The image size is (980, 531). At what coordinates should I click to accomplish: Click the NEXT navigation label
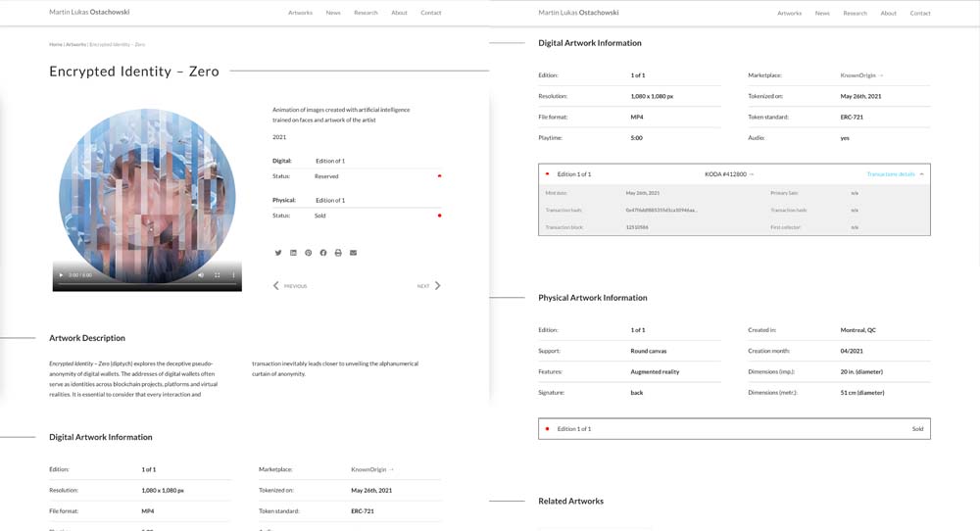(x=423, y=286)
